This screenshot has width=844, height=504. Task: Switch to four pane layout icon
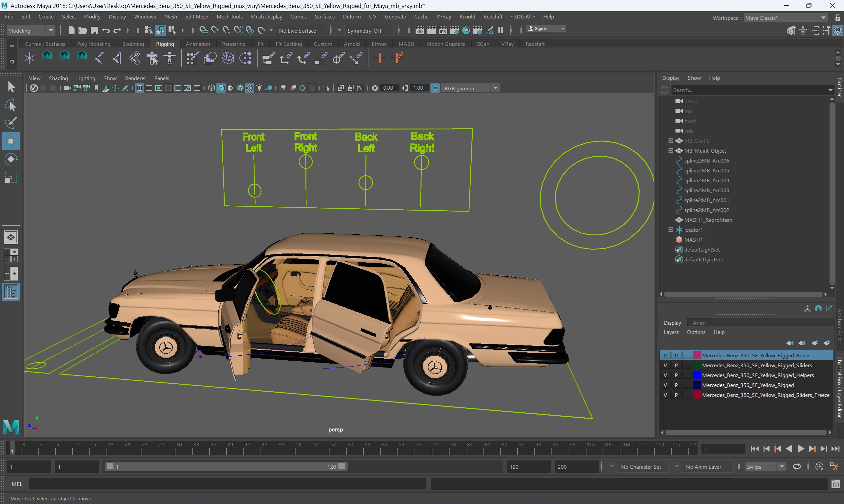[11, 255]
